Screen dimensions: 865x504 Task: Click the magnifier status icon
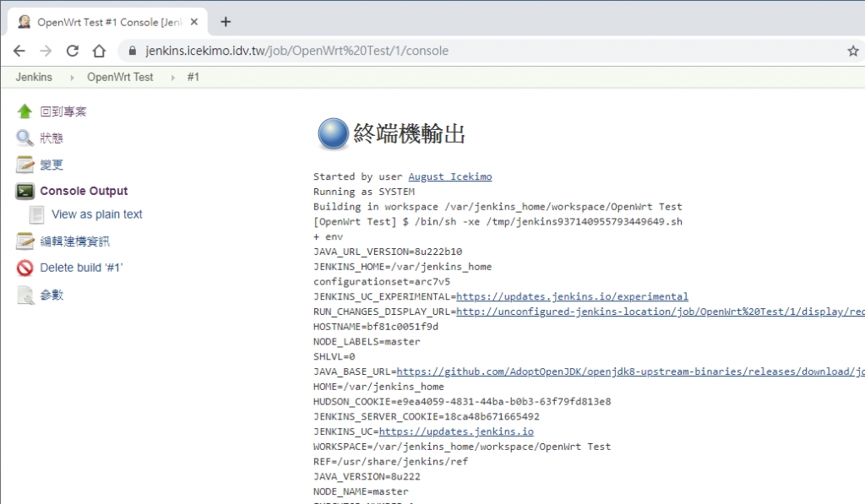point(24,138)
